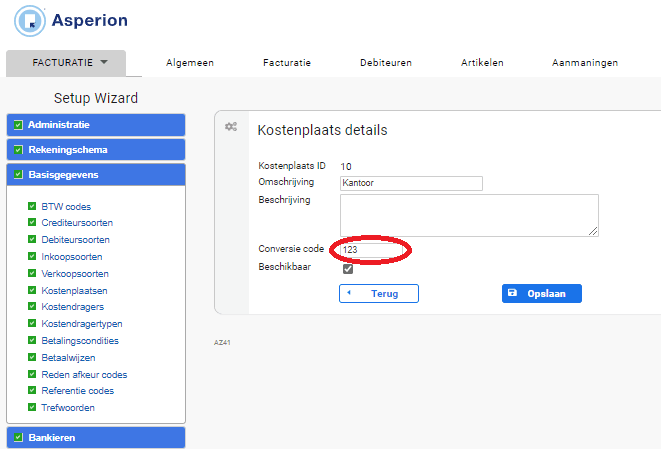
Task: Click inside the Beschrijving text area
Action: pyautogui.click(x=469, y=215)
